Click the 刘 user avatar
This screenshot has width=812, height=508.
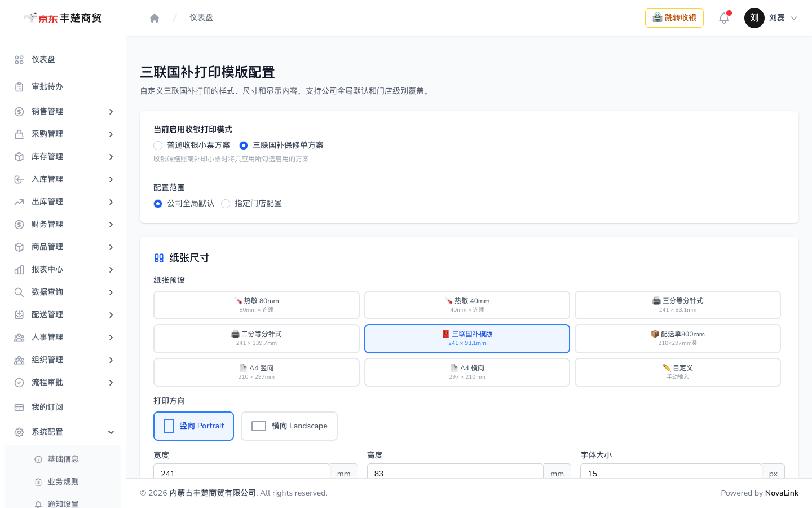tap(754, 18)
